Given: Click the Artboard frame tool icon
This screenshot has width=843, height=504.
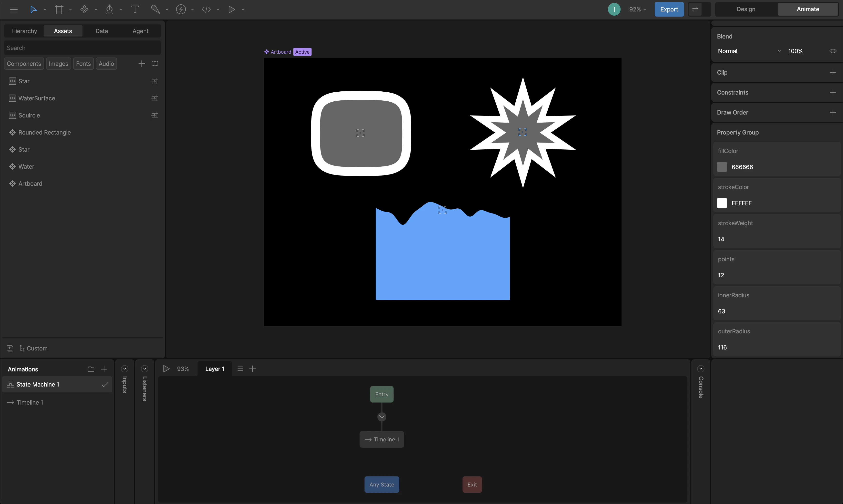Looking at the screenshot, I should coord(59,9).
